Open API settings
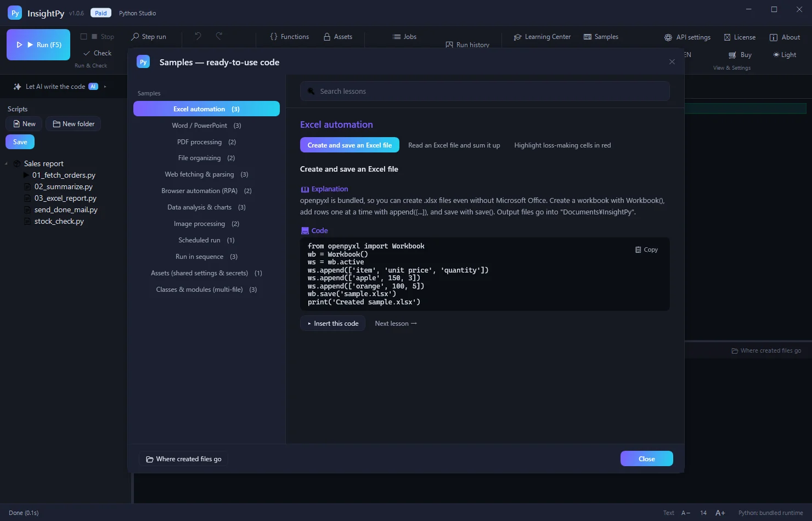The image size is (812, 521). click(687, 37)
